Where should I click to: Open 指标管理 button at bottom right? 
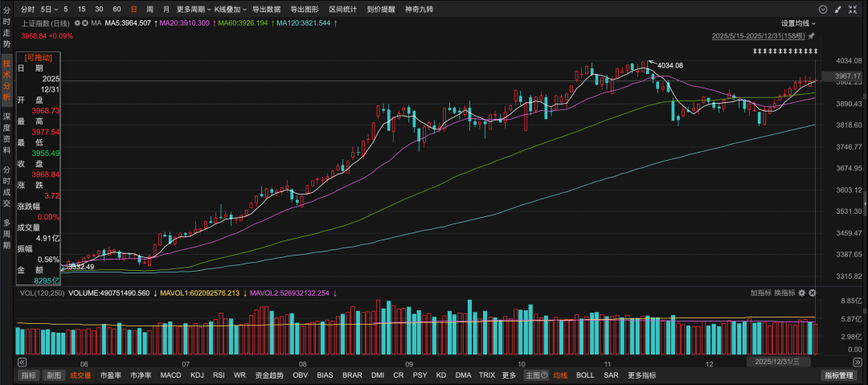(x=840, y=375)
